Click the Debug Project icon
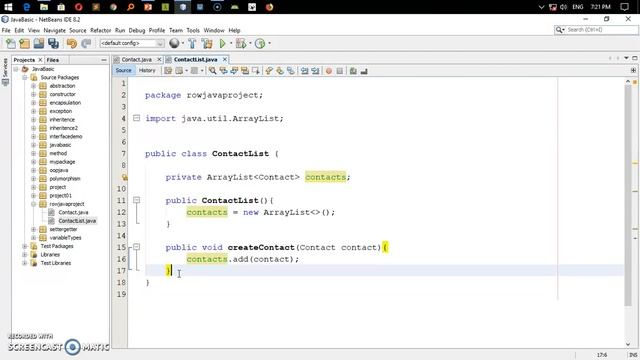This screenshot has width=640, height=360. pos(241,43)
